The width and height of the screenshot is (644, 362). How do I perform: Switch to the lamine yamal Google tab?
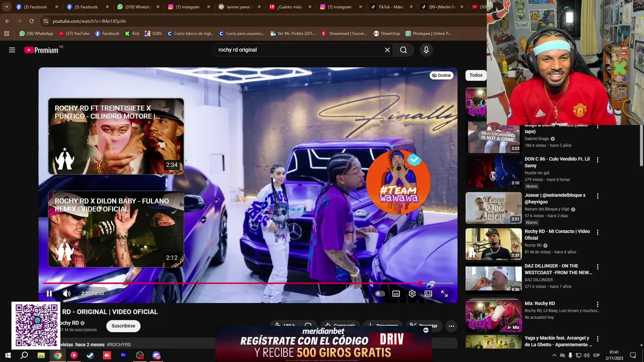pyautogui.click(x=238, y=7)
